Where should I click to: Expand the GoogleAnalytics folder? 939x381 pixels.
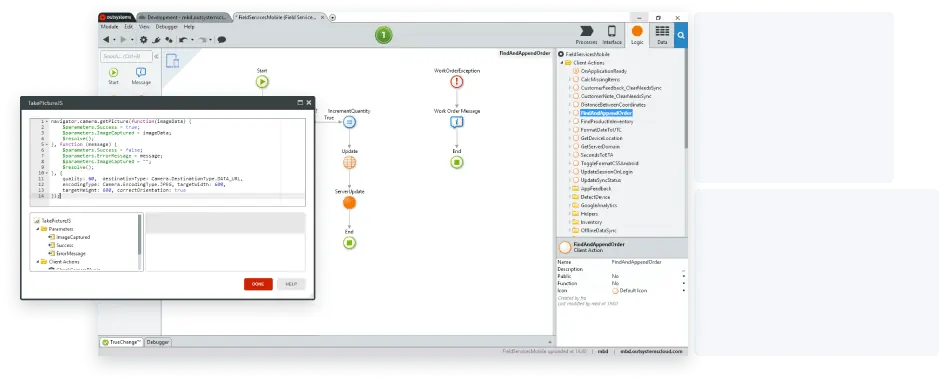(570, 205)
